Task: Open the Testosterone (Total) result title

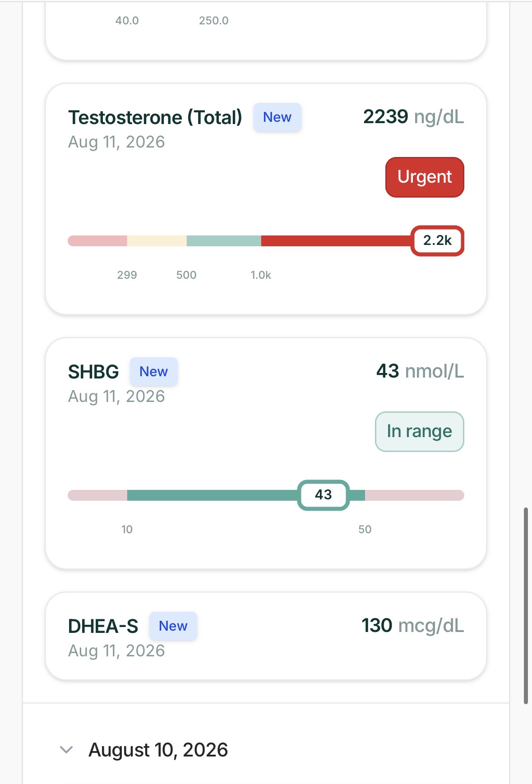Action: pos(155,117)
